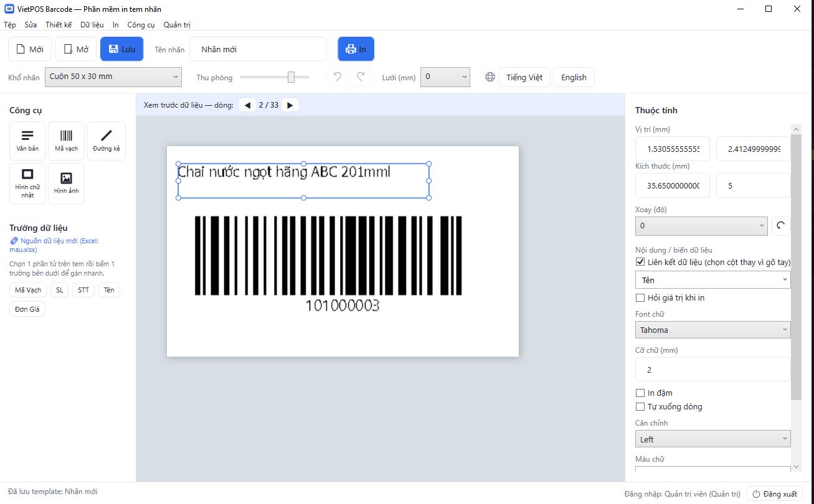Click the Đơn Giá data field chip
This screenshot has height=504, width=814.
click(x=27, y=309)
